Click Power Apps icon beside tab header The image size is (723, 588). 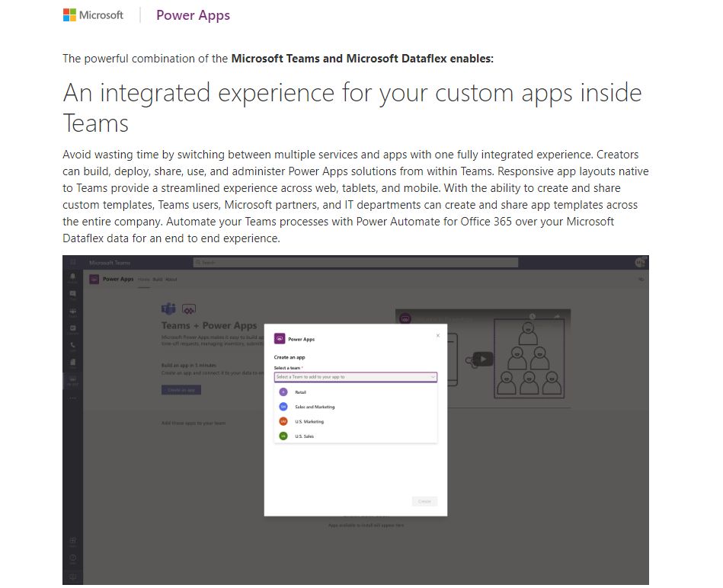(x=94, y=280)
